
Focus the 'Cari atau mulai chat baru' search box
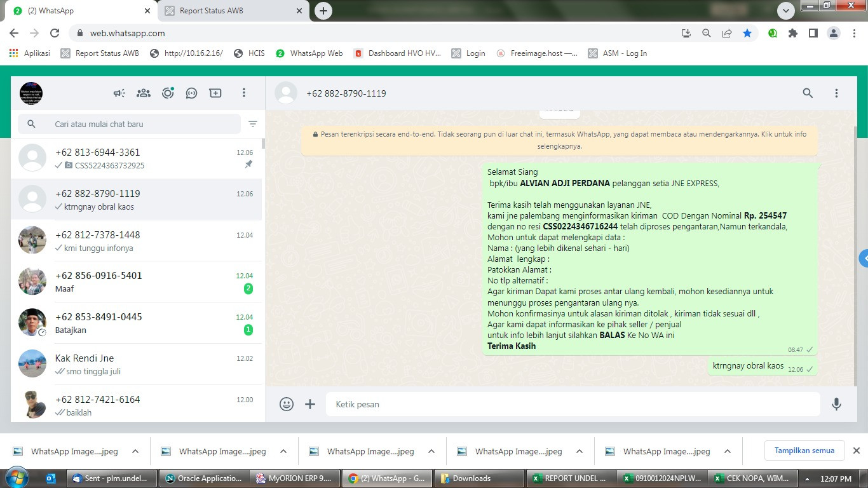coord(130,124)
